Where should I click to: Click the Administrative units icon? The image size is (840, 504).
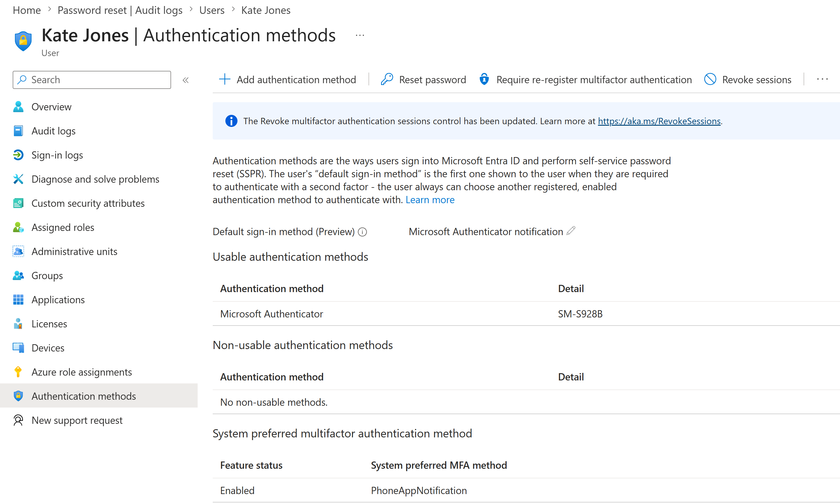coord(18,251)
